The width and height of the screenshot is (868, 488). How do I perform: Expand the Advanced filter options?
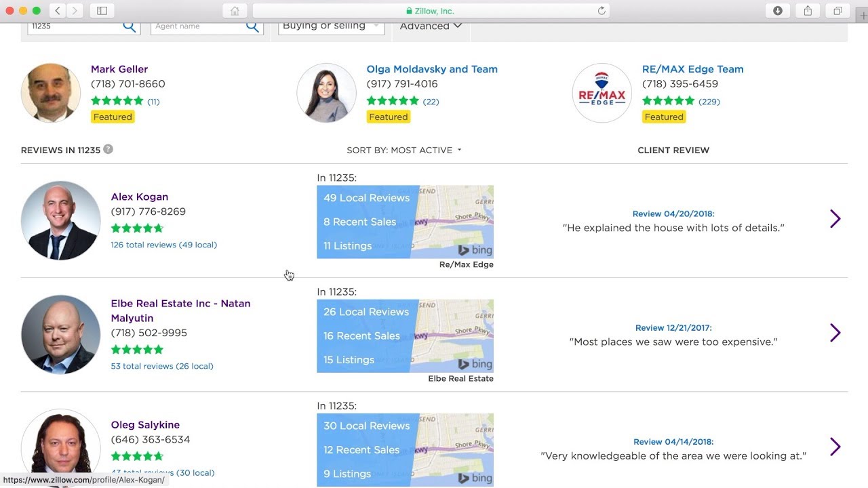pyautogui.click(x=431, y=26)
